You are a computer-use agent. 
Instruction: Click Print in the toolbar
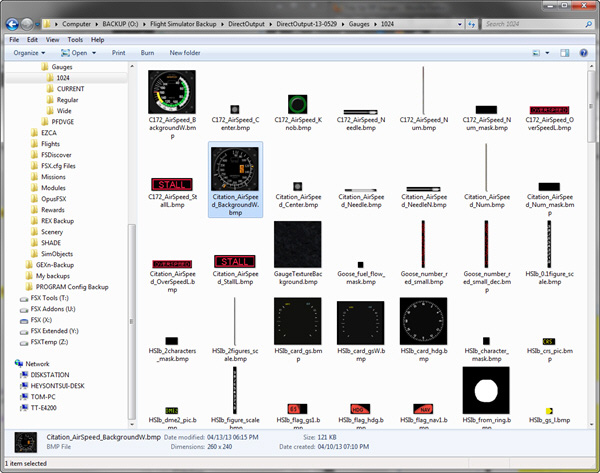tap(118, 53)
